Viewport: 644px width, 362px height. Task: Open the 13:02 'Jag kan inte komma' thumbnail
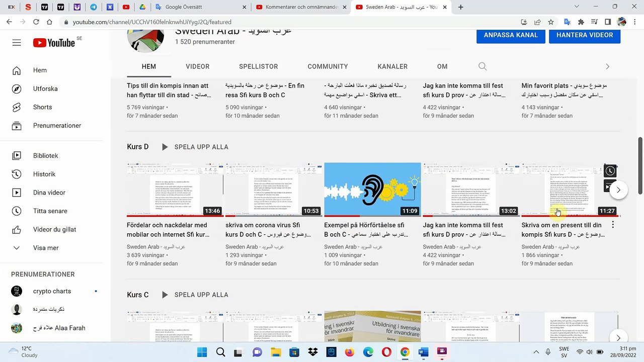(x=471, y=190)
